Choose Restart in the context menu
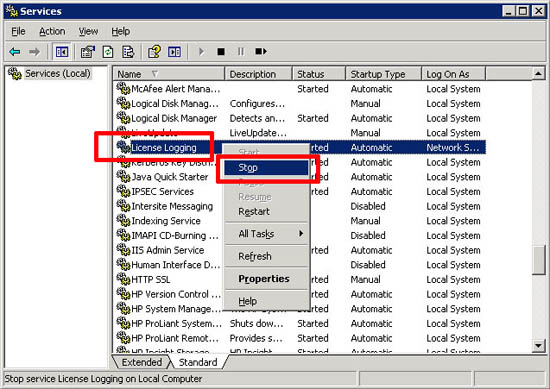Image resolution: width=550 pixels, height=389 pixels. pos(266,212)
